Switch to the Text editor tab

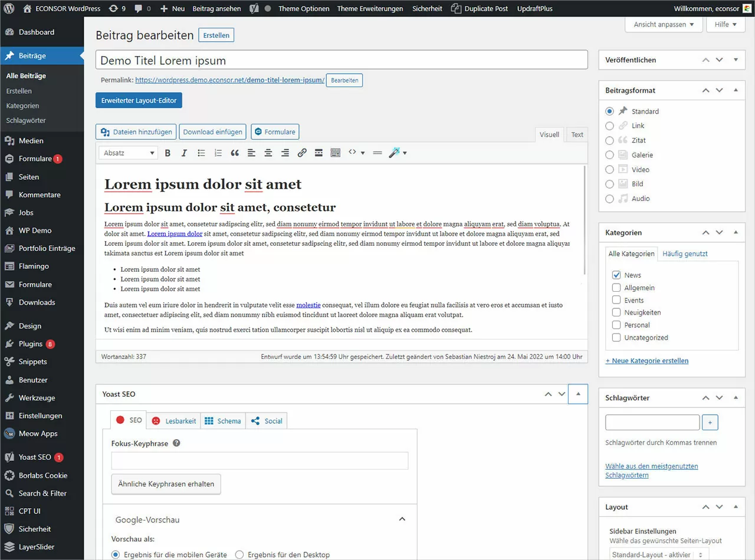(576, 134)
